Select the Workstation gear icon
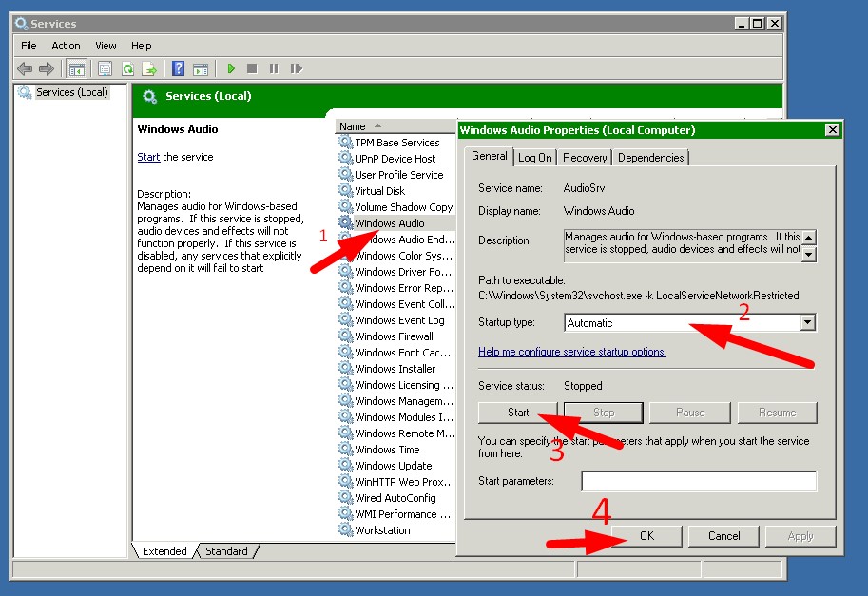Screen dimensions: 868x596 click(346, 530)
